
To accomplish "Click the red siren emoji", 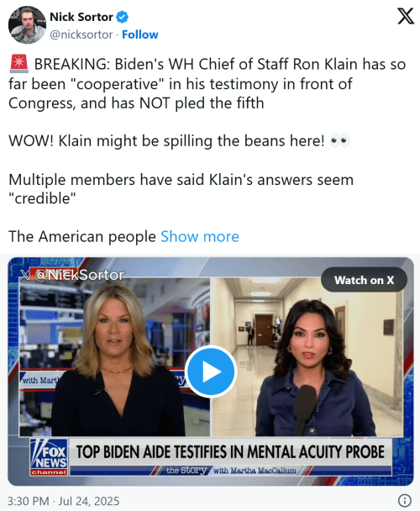I will (18, 64).
